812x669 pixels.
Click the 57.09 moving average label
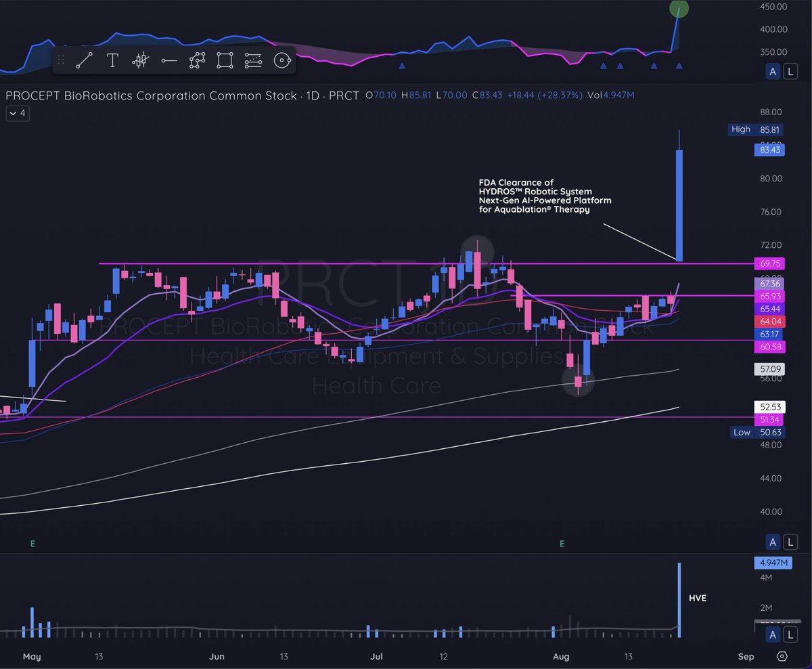coord(769,370)
